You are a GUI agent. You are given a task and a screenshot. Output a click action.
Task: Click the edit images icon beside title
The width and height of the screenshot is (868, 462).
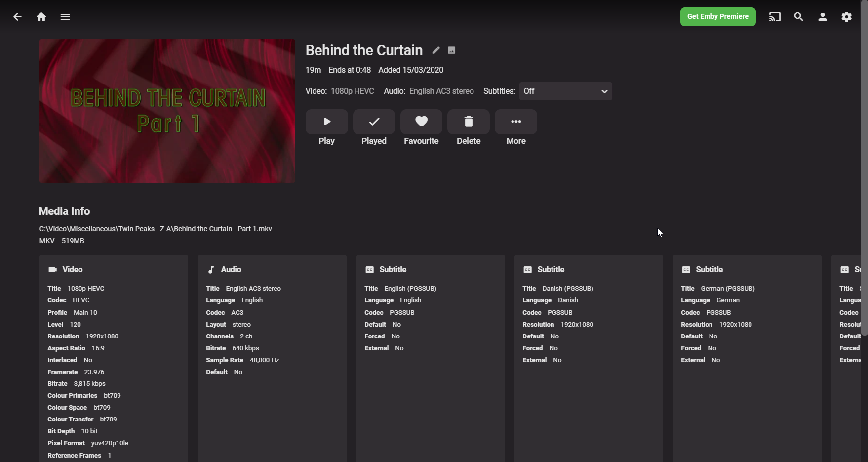click(x=451, y=50)
